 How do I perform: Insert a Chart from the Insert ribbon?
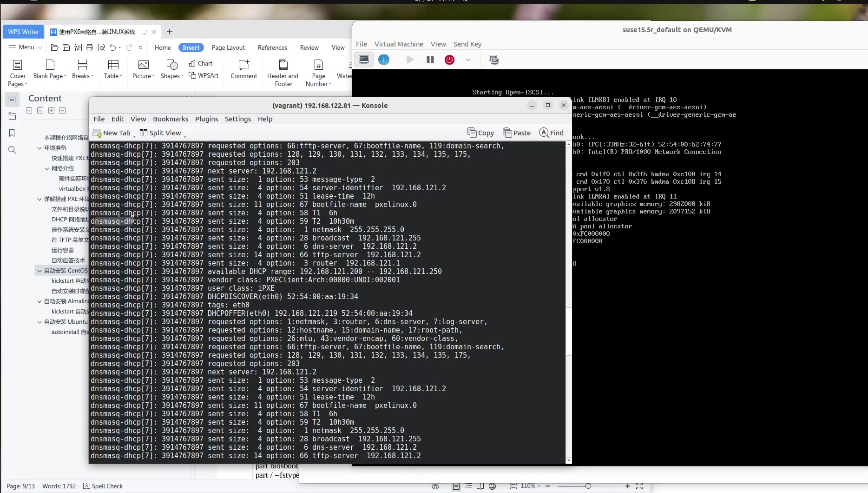(201, 63)
